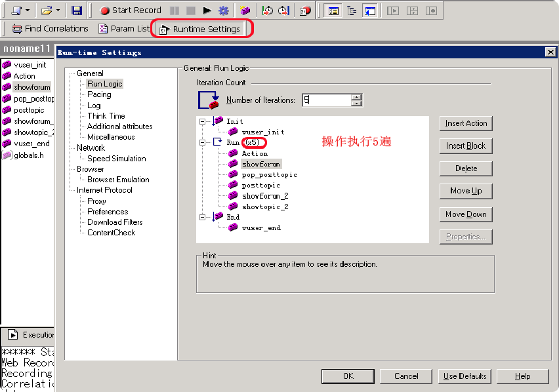The width and height of the screenshot is (559, 392).
Task: Select pop_posttopic under the Run block
Action: 269,175
